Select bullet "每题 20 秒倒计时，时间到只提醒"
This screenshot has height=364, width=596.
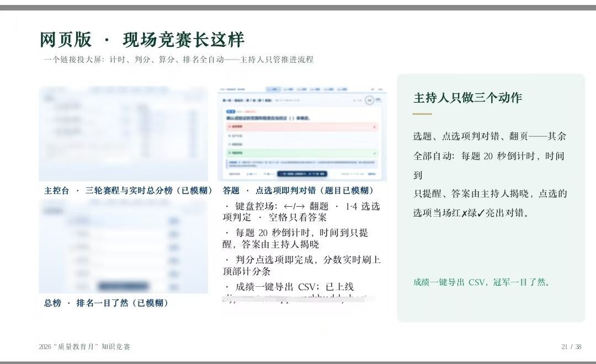(x=295, y=238)
